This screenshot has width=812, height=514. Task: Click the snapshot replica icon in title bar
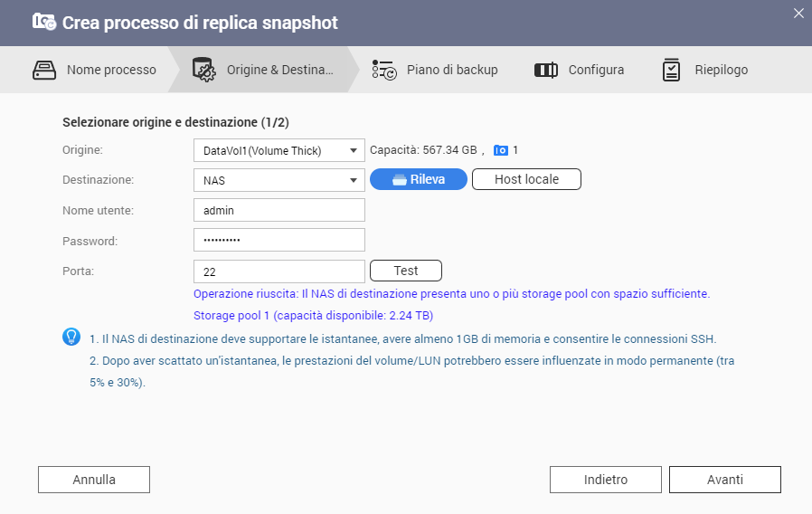44,23
